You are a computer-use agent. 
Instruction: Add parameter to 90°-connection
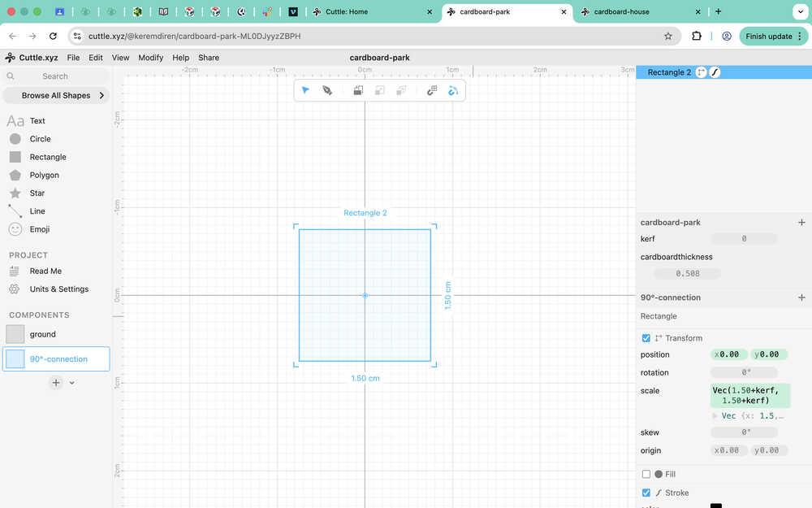(801, 297)
